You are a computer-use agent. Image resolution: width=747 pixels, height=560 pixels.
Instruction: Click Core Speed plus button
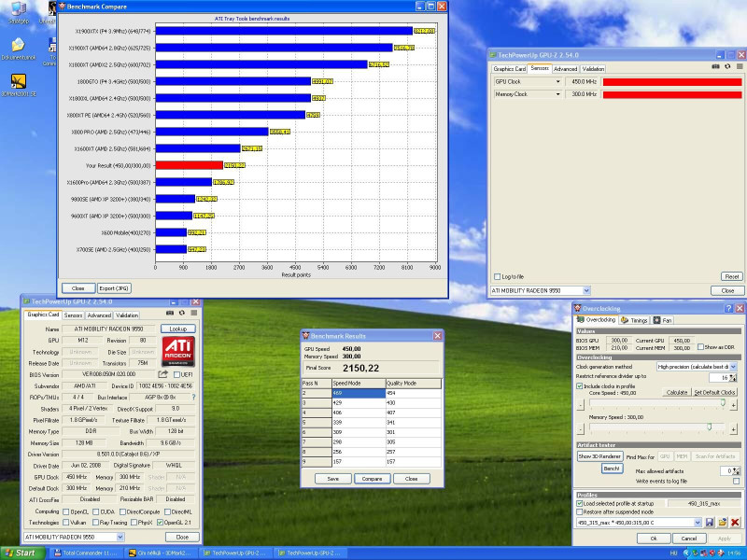click(x=734, y=405)
